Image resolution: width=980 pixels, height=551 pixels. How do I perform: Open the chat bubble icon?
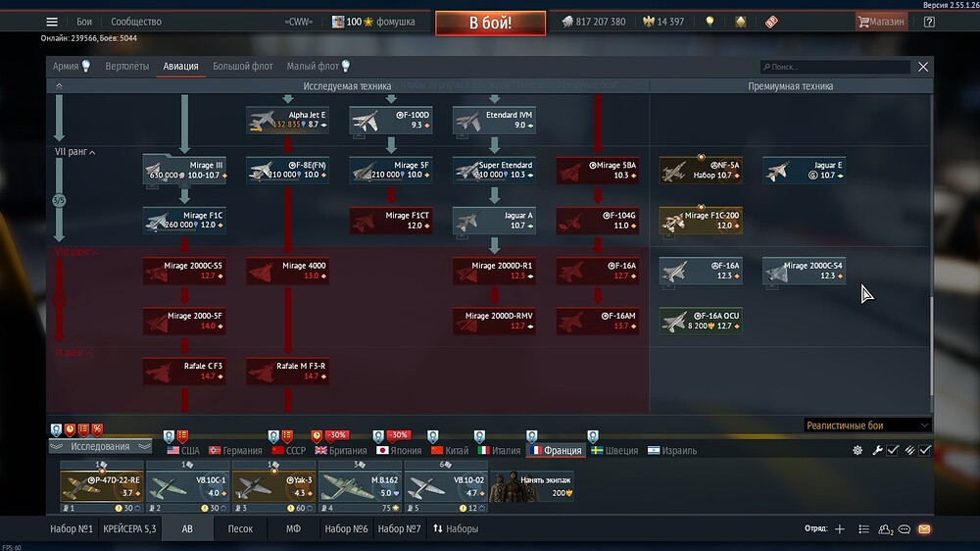[x=905, y=529]
